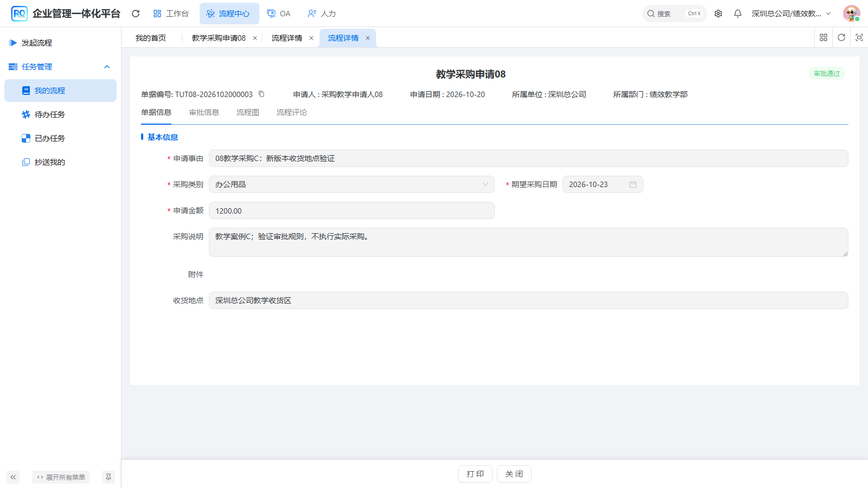Open the 人力 module
The height and width of the screenshot is (488, 868).
point(322,14)
